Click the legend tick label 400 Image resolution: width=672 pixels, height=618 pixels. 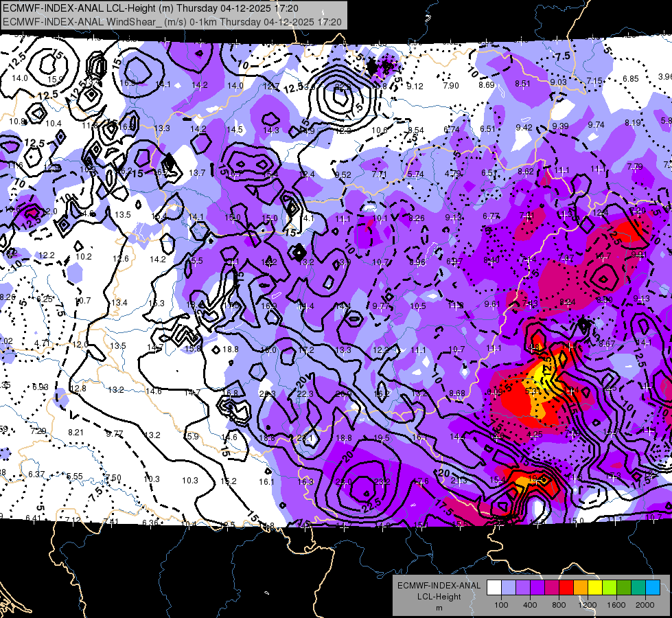530,605
